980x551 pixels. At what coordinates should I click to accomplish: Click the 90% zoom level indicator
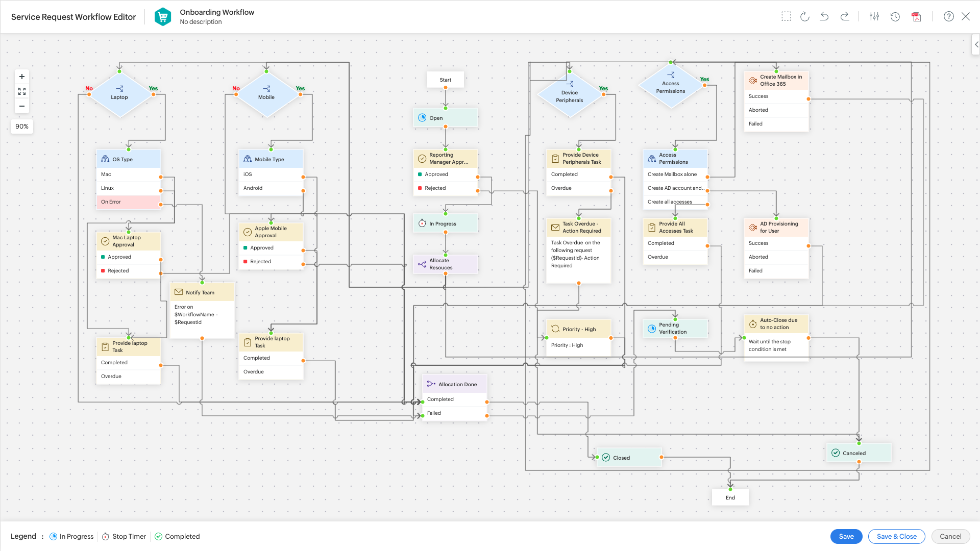click(x=21, y=126)
